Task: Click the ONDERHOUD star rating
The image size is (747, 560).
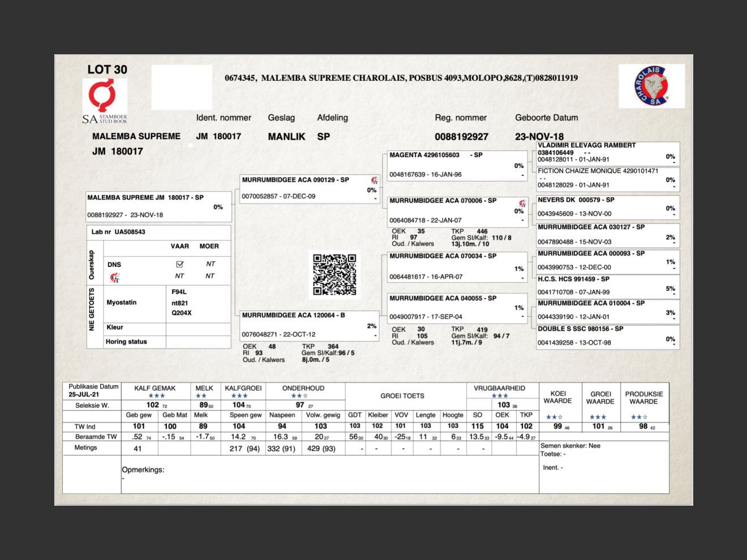Action: (x=299, y=396)
